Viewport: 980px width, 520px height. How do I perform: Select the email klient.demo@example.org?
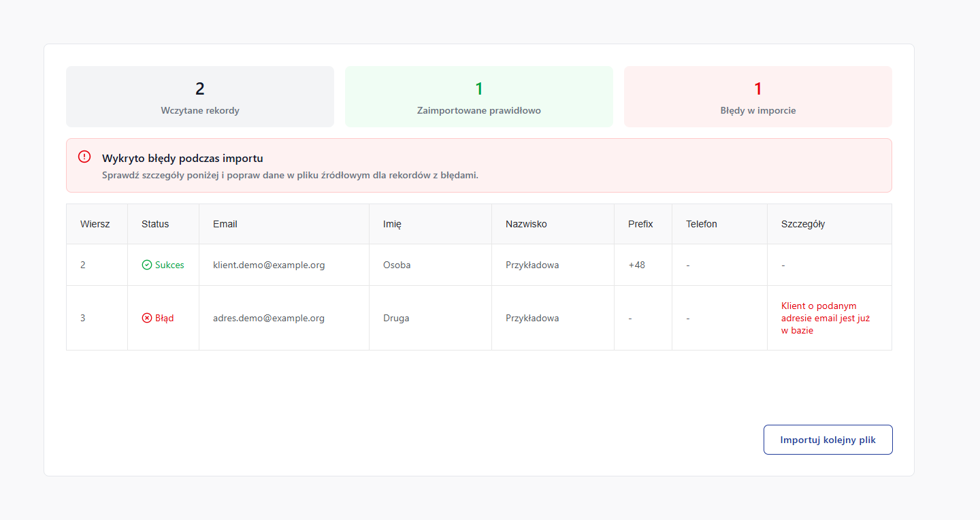[269, 265]
